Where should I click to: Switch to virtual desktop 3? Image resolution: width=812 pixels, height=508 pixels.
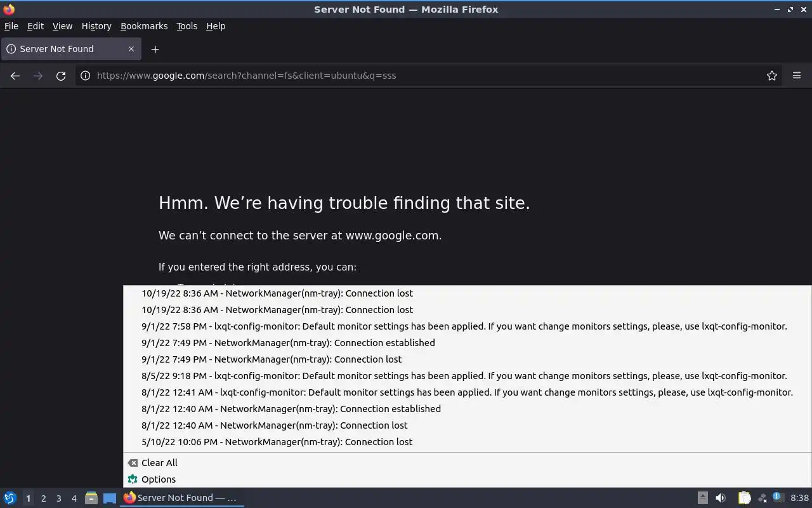[59, 498]
